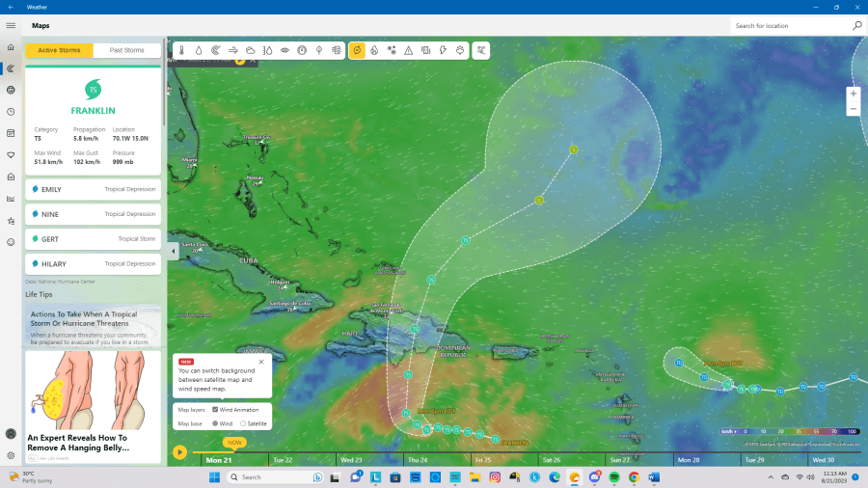Select the Severe weather alert triangle layer
The height and width of the screenshot is (488, 868).
pyautogui.click(x=409, y=49)
